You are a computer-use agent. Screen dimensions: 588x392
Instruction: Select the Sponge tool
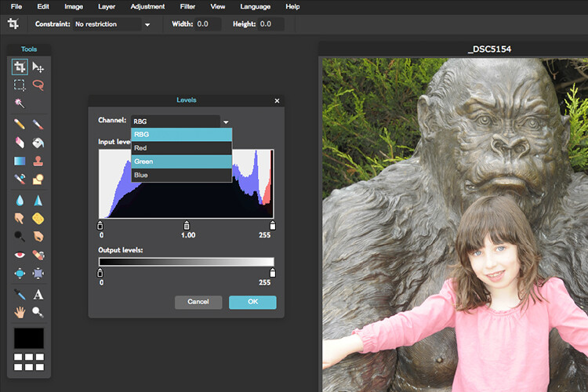[38, 218]
